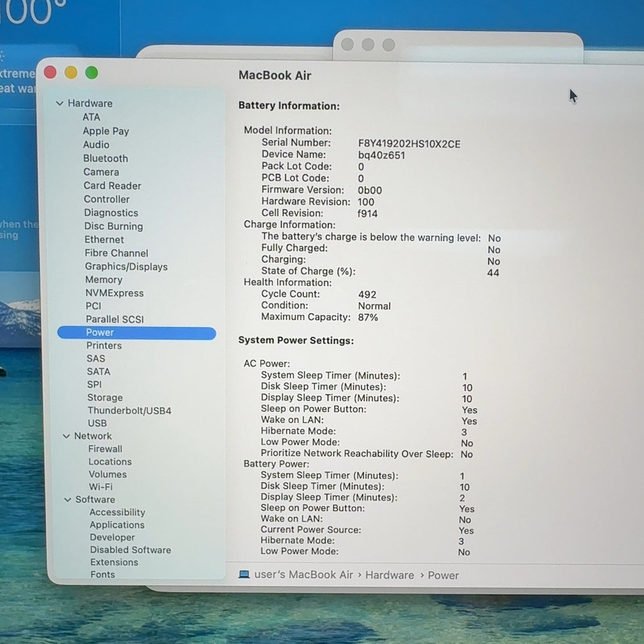Click the cycle count value 492
The width and height of the screenshot is (644, 644).
tap(367, 295)
